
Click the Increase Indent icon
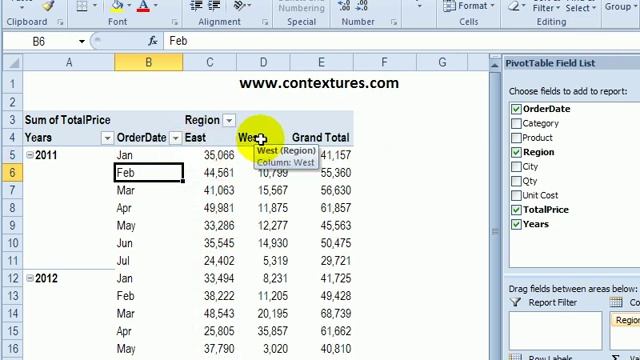[x=214, y=5]
